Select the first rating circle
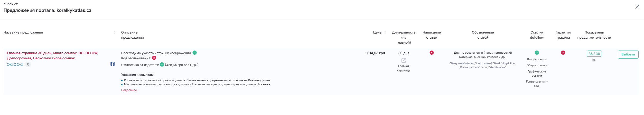 [8, 64]
